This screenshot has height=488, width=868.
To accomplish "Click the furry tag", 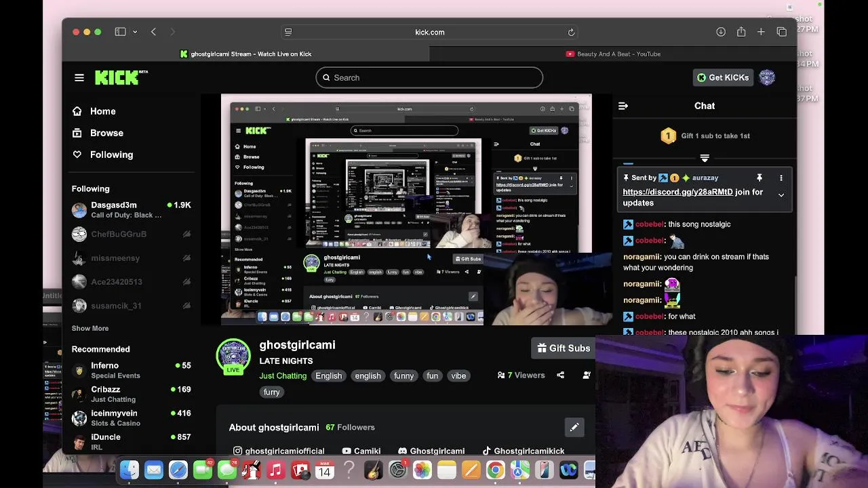I will tap(271, 392).
